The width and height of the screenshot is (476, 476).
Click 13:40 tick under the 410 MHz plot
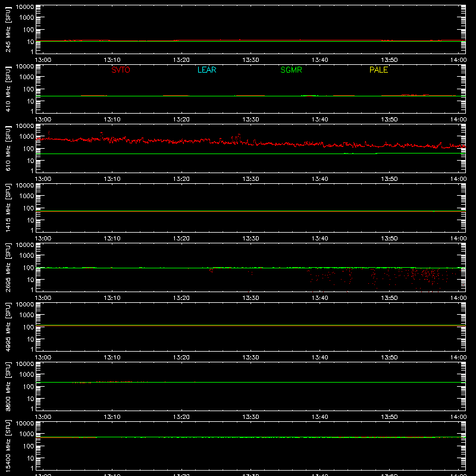pos(320,120)
